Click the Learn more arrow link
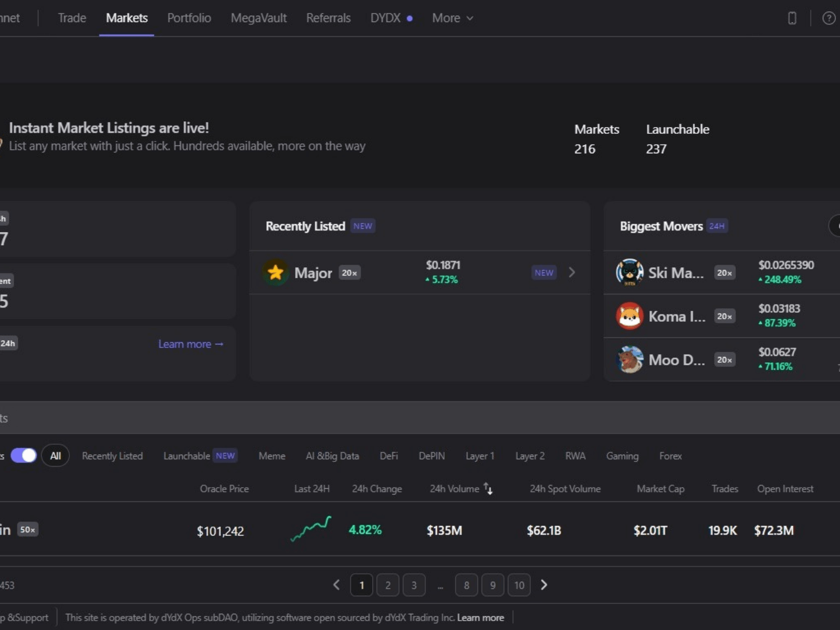The width and height of the screenshot is (840, 630). [191, 344]
